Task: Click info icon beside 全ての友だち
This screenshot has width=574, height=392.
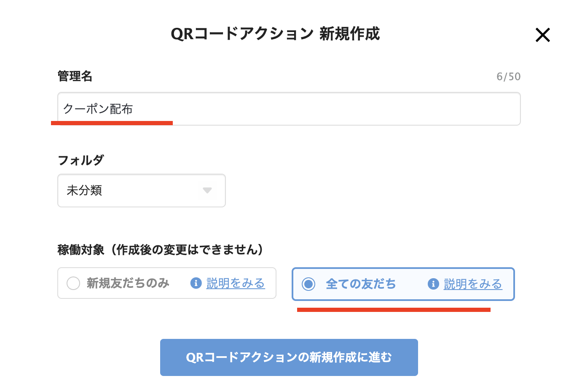Action: tap(433, 284)
